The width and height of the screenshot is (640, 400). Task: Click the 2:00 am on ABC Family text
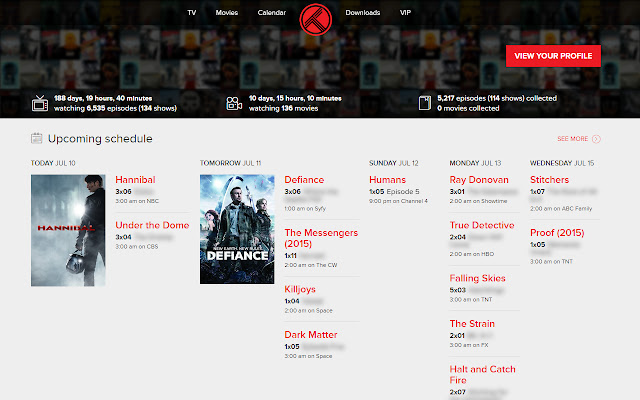tap(561, 209)
